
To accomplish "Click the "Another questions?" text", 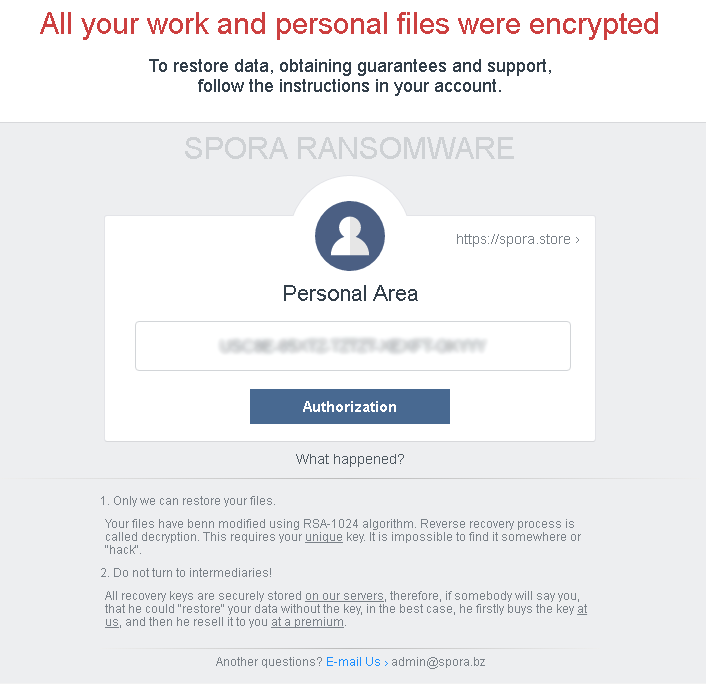I will pos(268,662).
